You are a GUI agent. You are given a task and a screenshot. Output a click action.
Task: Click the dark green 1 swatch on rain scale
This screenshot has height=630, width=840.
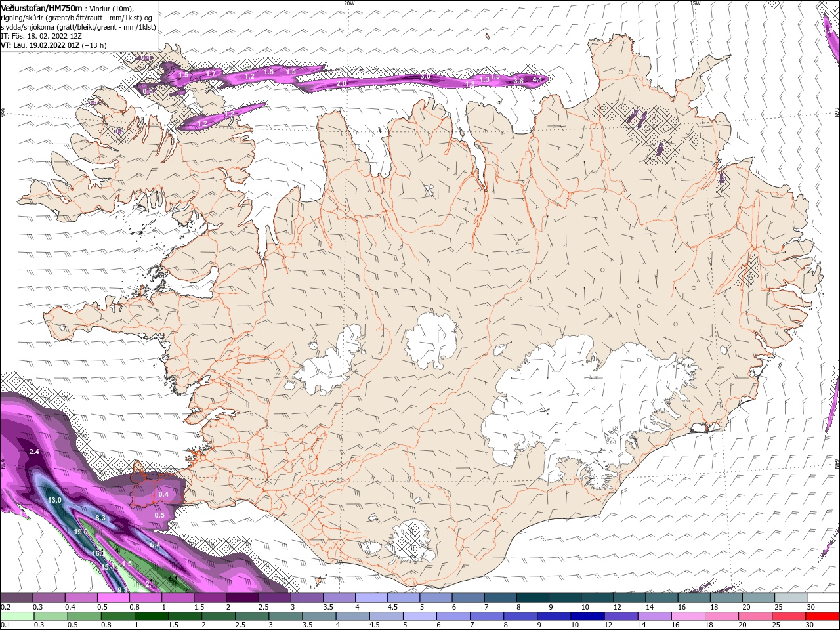tap(151, 616)
